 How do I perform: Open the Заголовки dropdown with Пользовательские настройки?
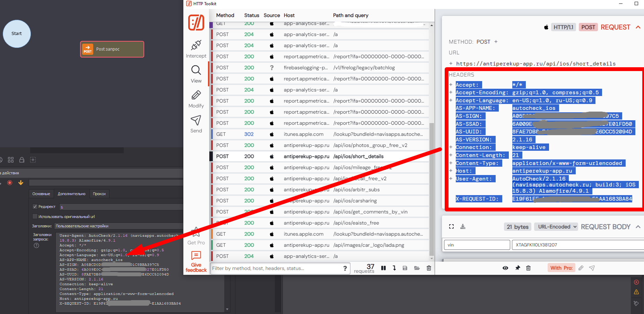click(119, 226)
